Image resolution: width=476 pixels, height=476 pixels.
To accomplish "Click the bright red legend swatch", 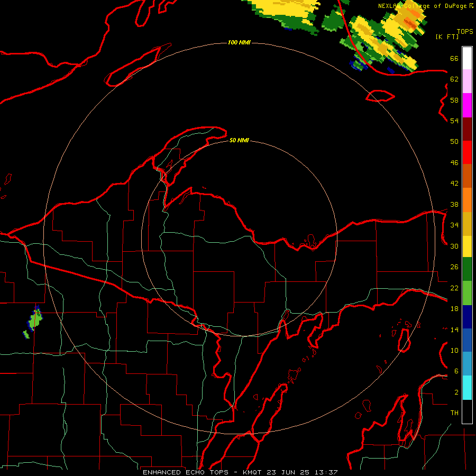I will coord(467,152).
